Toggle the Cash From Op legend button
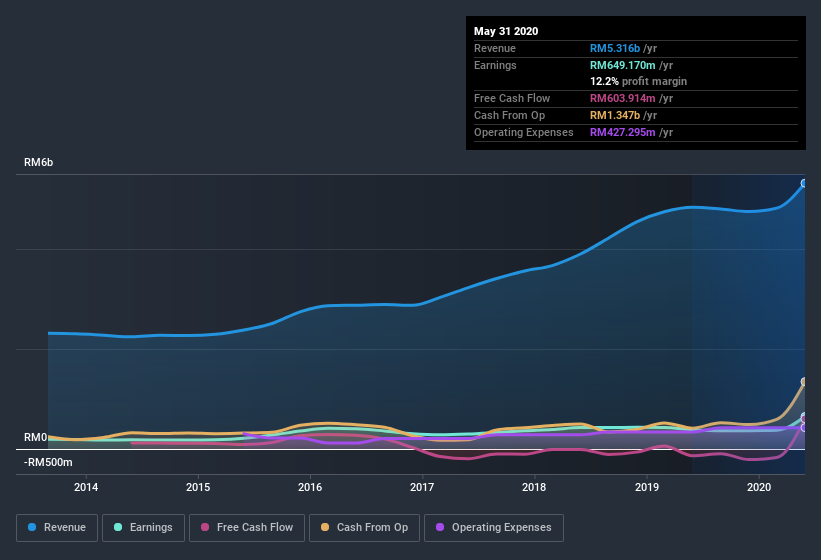The width and height of the screenshot is (821, 560). [364, 528]
